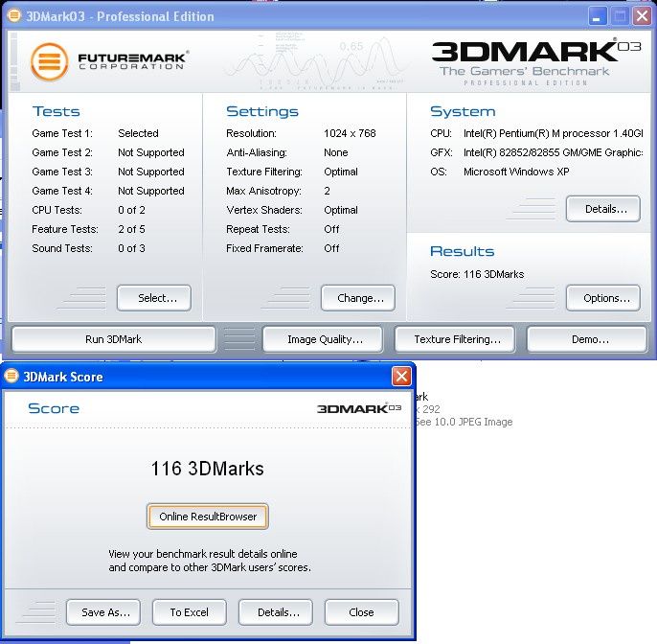This screenshot has width=657, height=644.
Task: Click the Options... button under Results
Action: (x=603, y=298)
